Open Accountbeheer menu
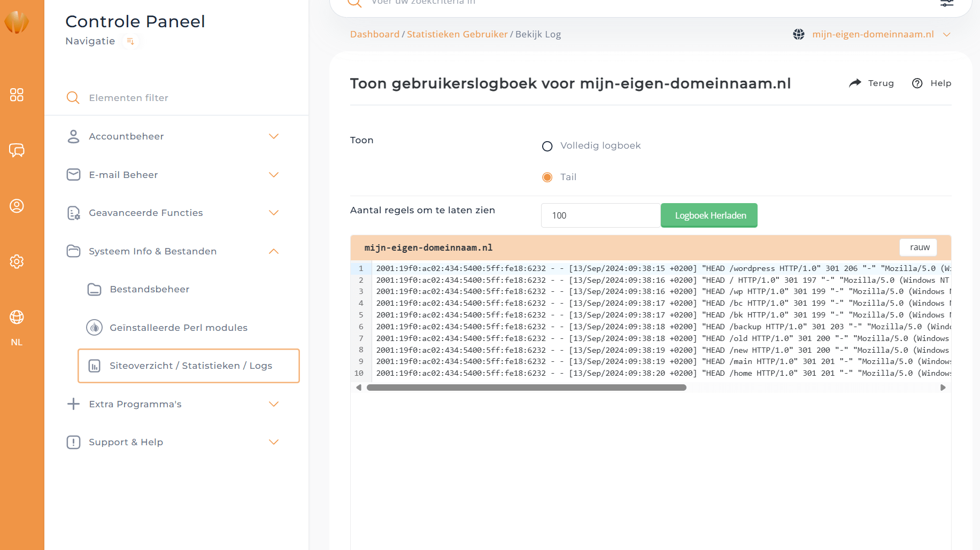This screenshot has height=550, width=980. coord(126,136)
